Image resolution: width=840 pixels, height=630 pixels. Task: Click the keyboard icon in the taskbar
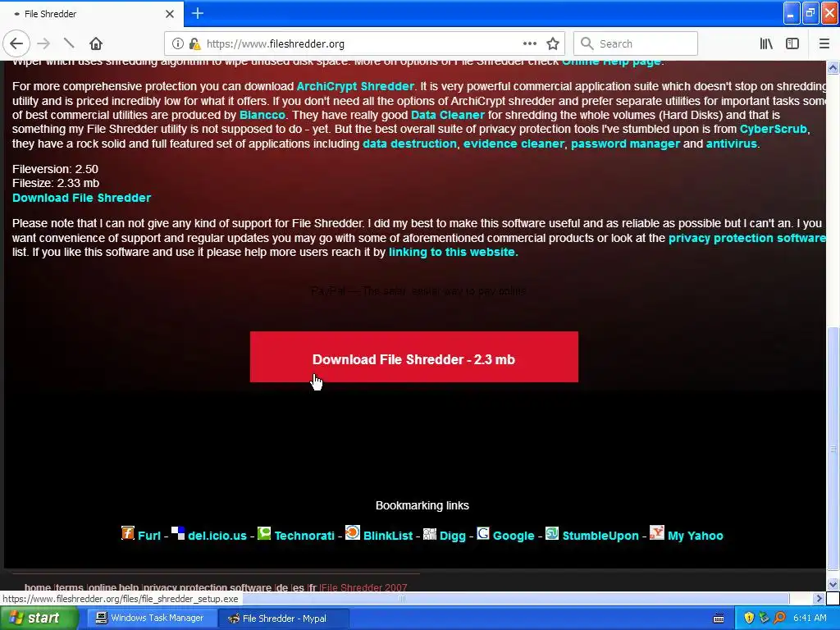pos(719,619)
